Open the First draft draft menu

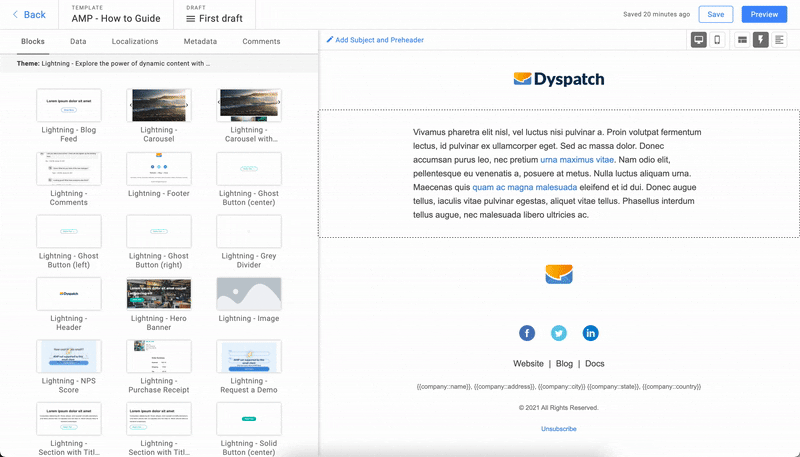(x=214, y=18)
